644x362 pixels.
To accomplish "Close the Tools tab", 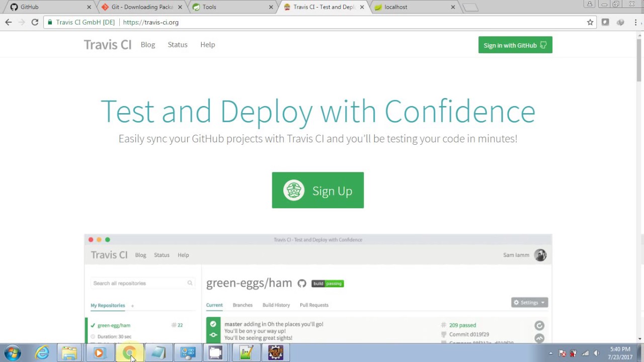I will click(271, 7).
